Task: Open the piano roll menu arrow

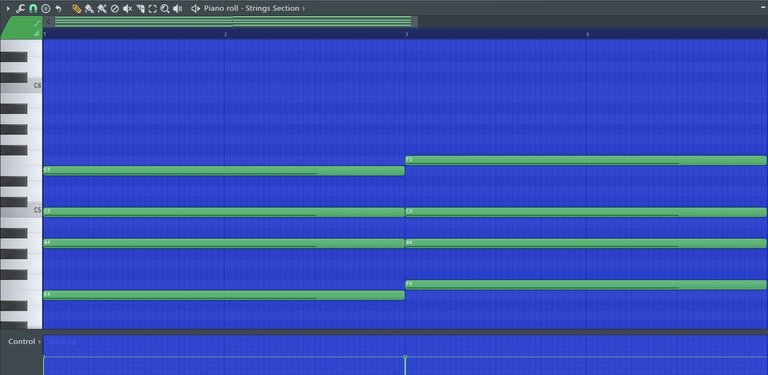Action: pos(7,8)
